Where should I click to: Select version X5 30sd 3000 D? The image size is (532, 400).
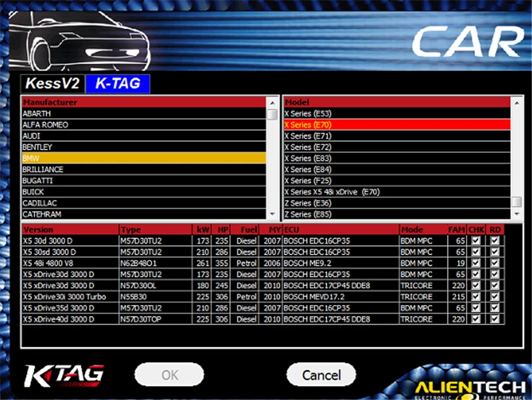tap(70, 252)
